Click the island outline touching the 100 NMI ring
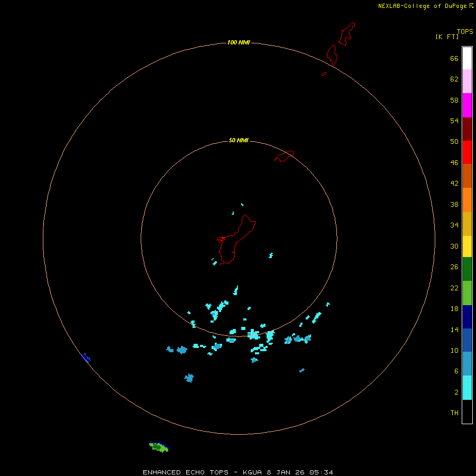 tap(332, 55)
